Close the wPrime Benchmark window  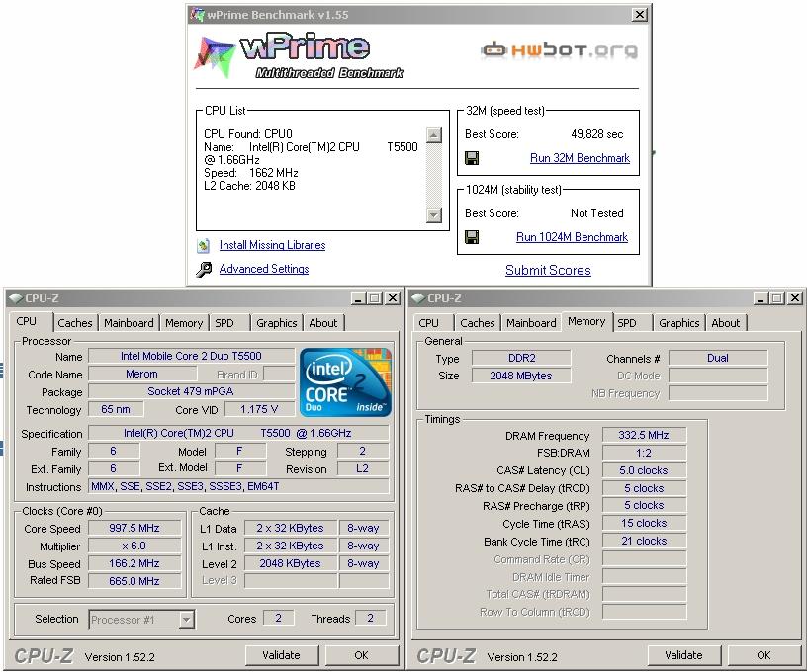click(640, 15)
